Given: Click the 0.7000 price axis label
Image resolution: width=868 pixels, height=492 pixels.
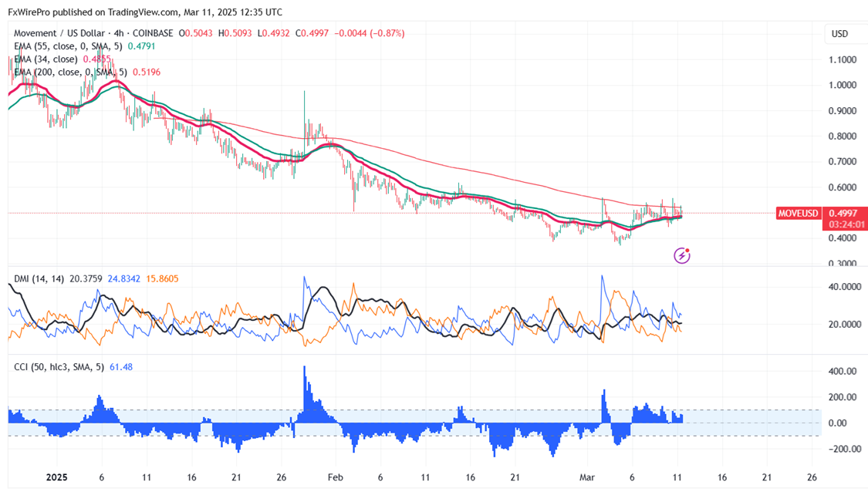Looking at the screenshot, I should (843, 162).
